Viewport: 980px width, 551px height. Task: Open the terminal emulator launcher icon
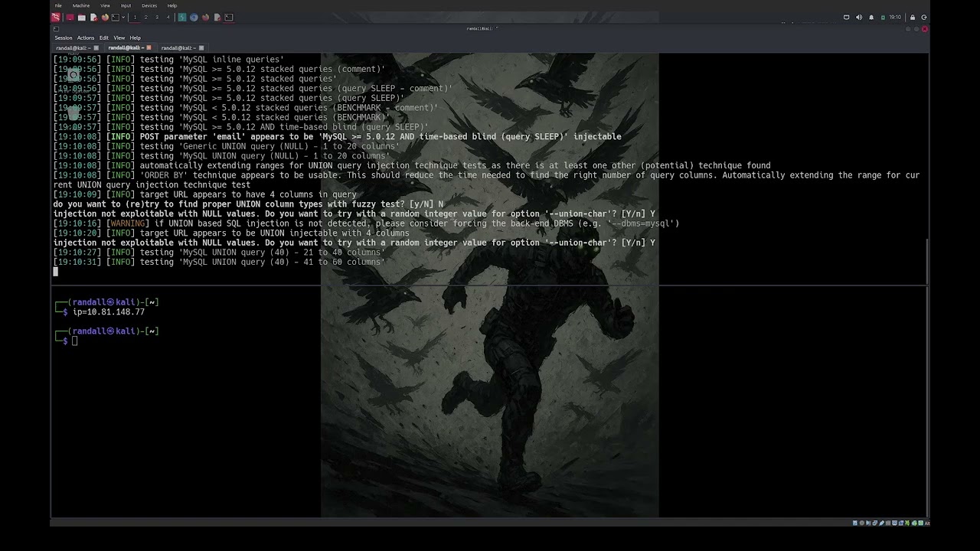point(115,17)
